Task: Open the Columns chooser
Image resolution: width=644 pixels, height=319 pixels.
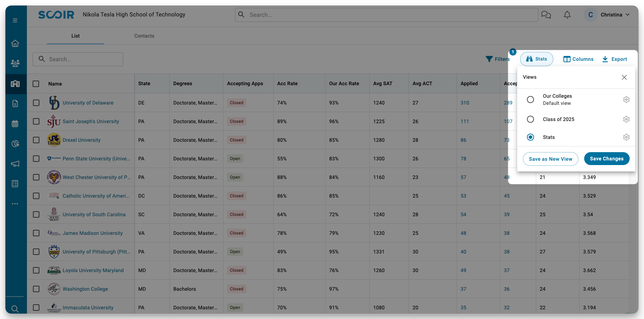Action: click(578, 59)
